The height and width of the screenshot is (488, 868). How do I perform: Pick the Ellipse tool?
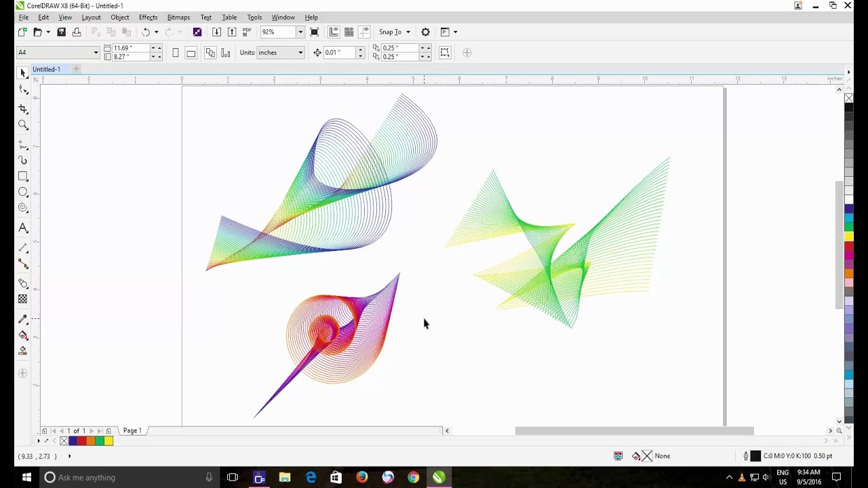tap(23, 192)
